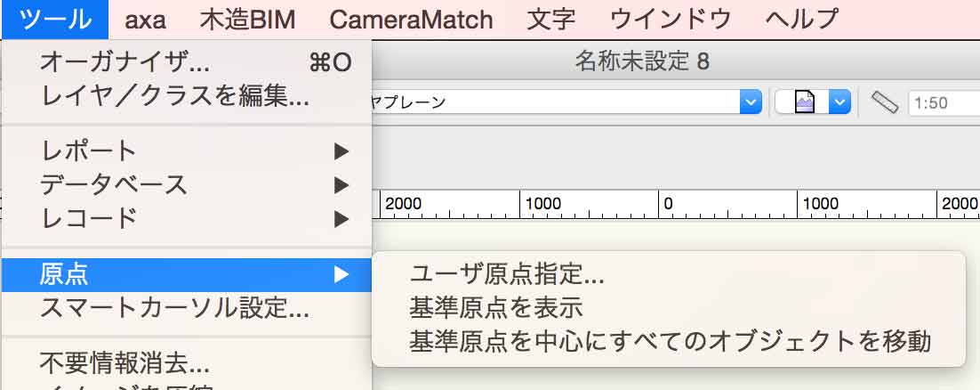Select 不要情報消去... menu command
The height and width of the screenshot is (390, 980).
click(x=125, y=363)
